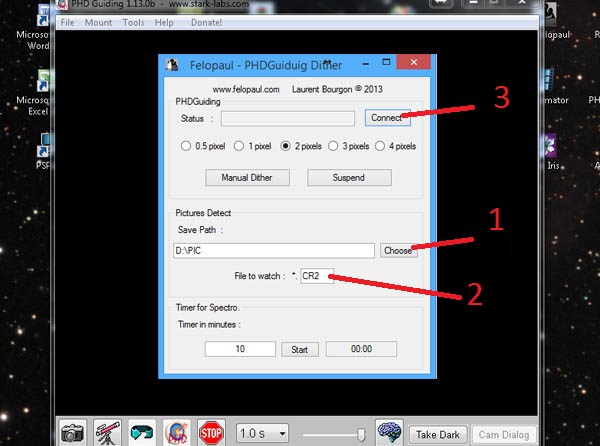Click the Felopaul dialog title icon
The image size is (600, 446).
click(x=172, y=65)
